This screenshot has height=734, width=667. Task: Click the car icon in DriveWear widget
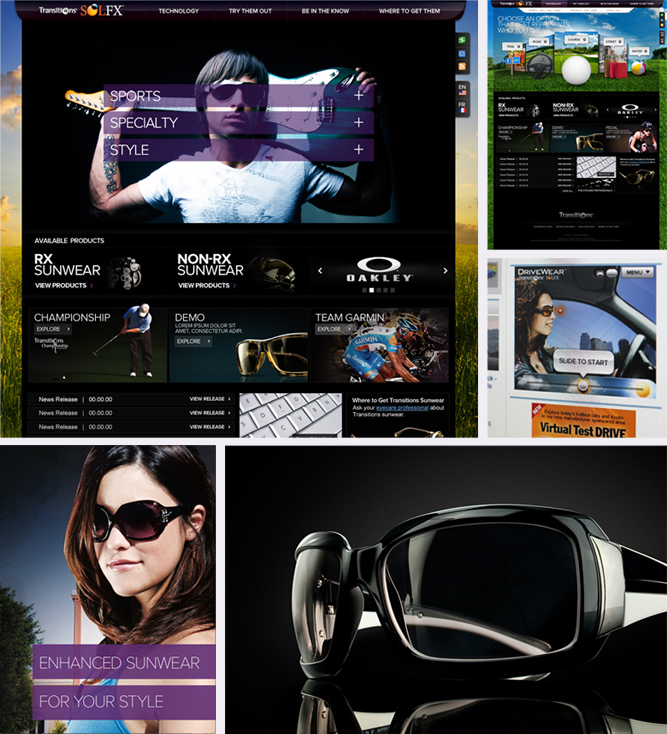pos(599,272)
